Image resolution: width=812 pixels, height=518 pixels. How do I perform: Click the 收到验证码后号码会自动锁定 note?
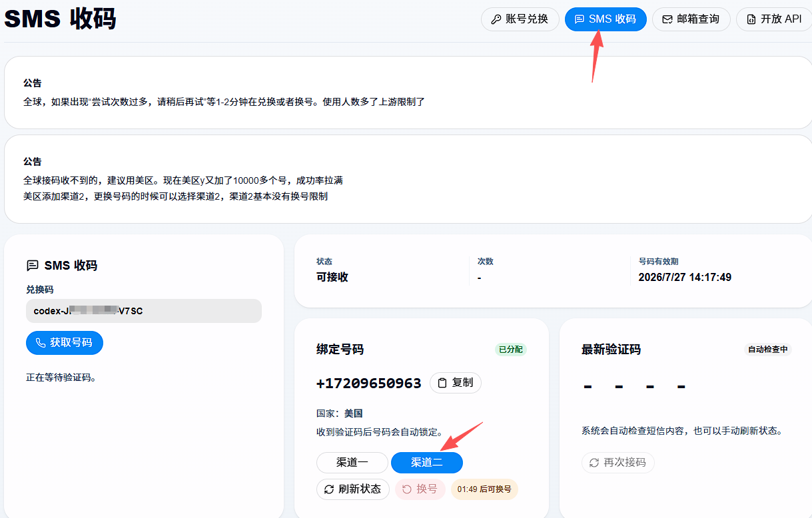tap(380, 432)
